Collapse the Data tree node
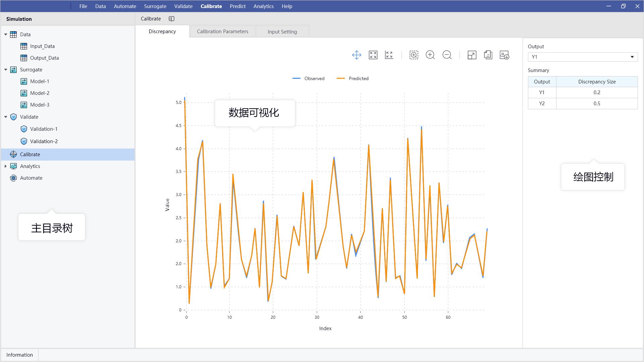The image size is (644, 362). coord(6,35)
